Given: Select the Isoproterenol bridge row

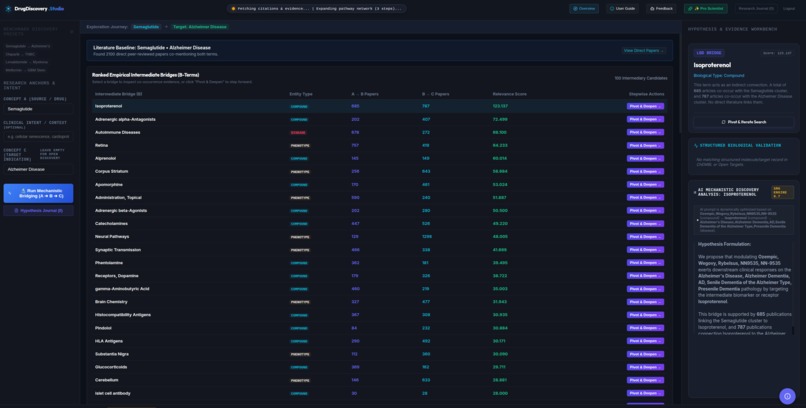Looking at the screenshot, I should [x=379, y=106].
